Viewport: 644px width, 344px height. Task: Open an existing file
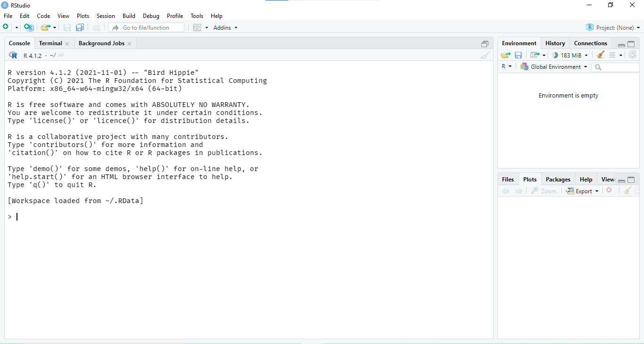coord(46,27)
